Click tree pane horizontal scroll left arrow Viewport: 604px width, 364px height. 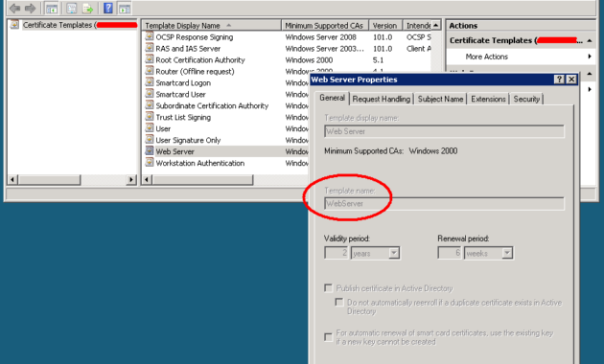12,179
